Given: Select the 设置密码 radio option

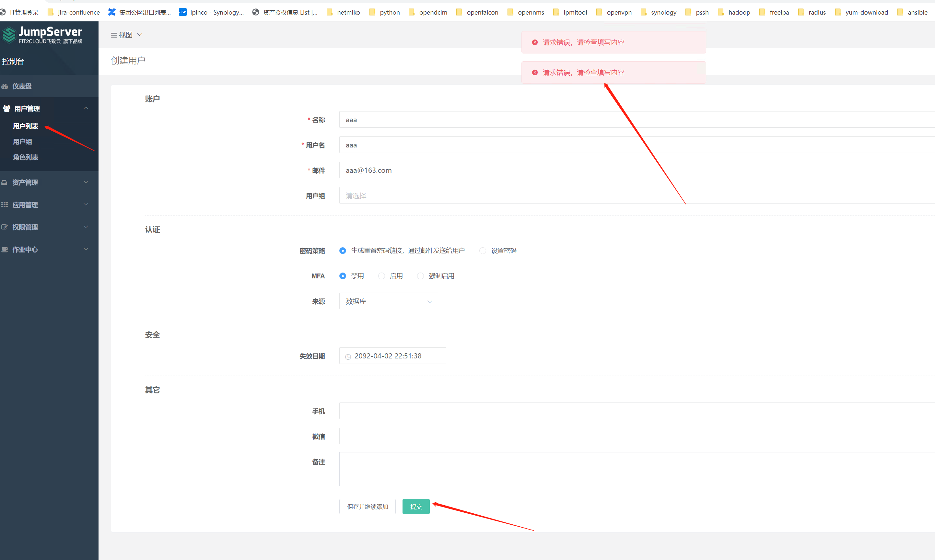Looking at the screenshot, I should (483, 251).
